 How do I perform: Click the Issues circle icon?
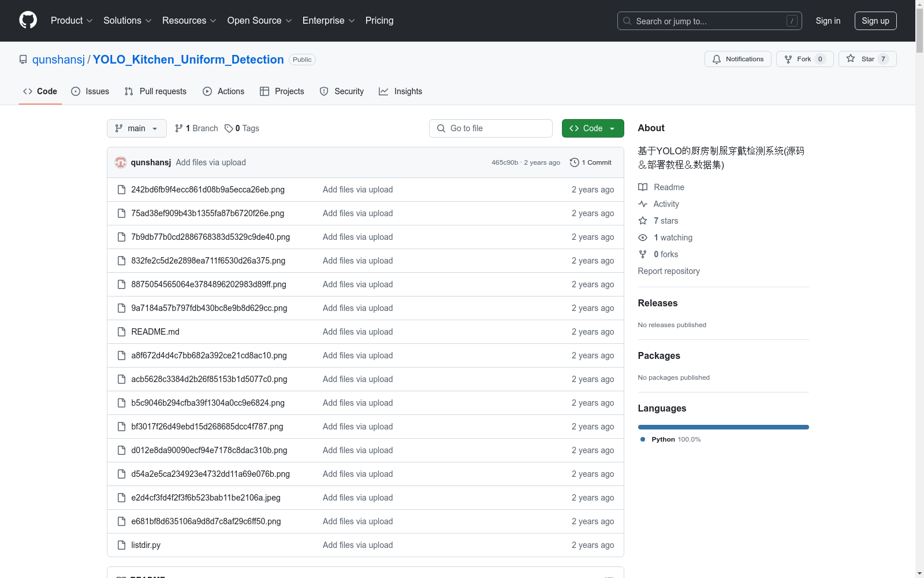pos(76,91)
